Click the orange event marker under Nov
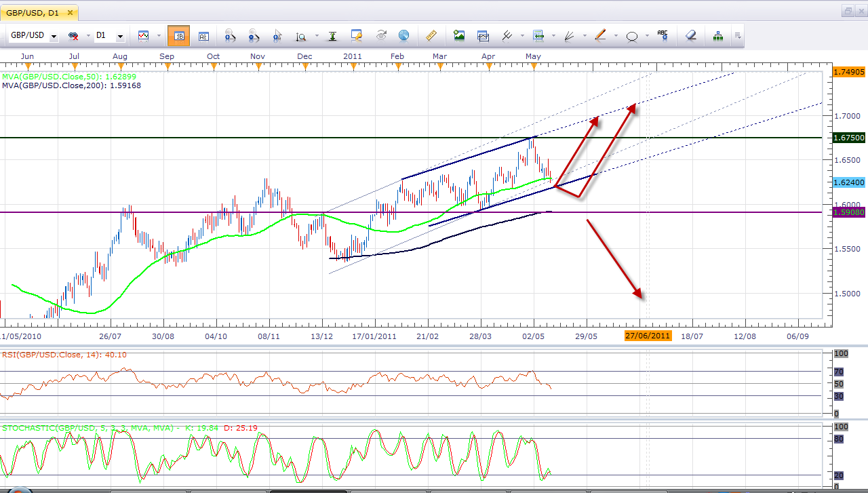868x493 pixels. tap(258, 66)
